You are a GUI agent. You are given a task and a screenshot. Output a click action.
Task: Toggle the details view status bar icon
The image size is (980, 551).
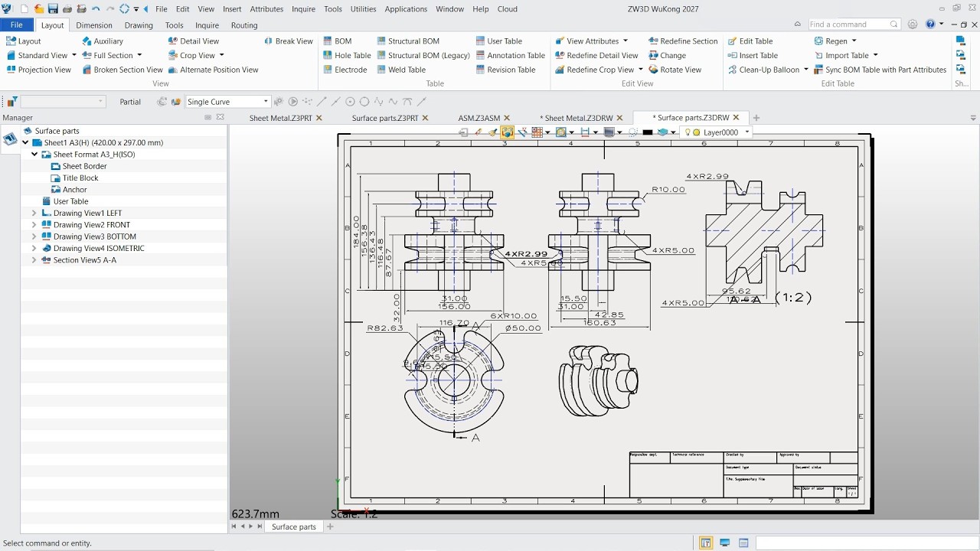pos(743,543)
